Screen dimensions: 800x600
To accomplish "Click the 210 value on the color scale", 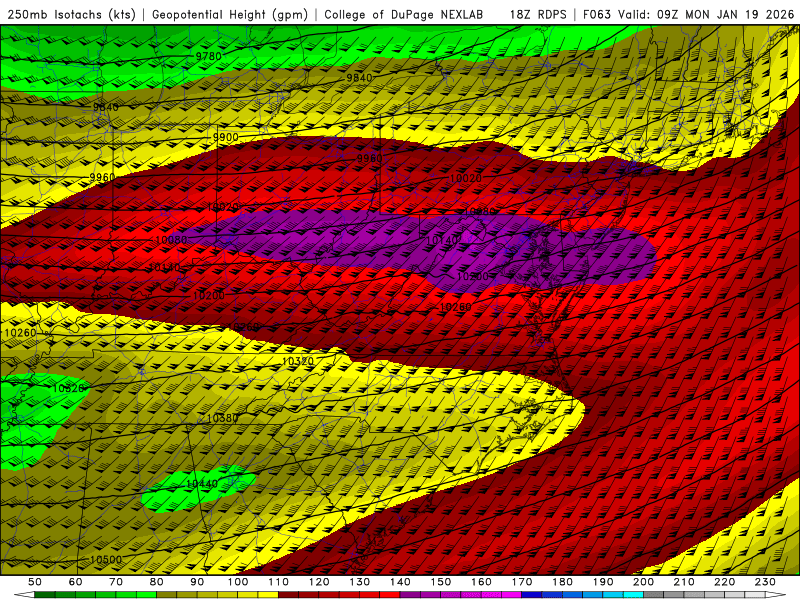I will pos(685,582).
